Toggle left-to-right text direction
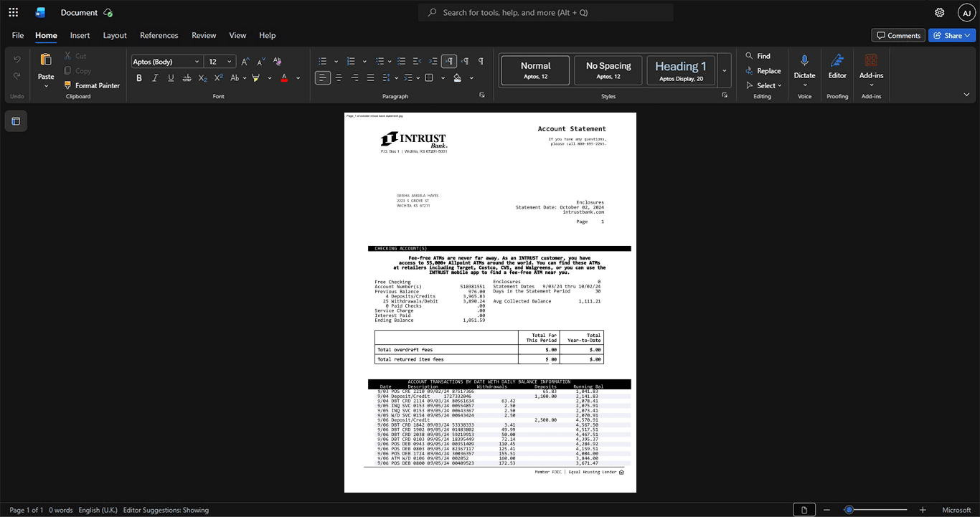980x517 pixels. click(449, 62)
